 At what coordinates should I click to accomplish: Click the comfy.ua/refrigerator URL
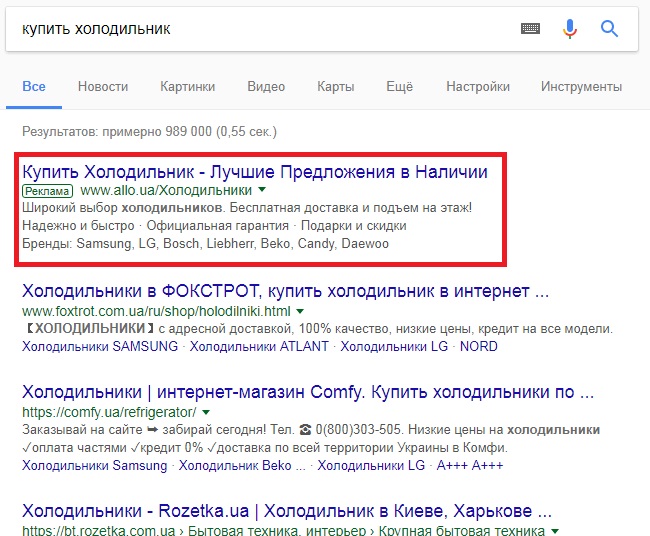click(x=109, y=412)
